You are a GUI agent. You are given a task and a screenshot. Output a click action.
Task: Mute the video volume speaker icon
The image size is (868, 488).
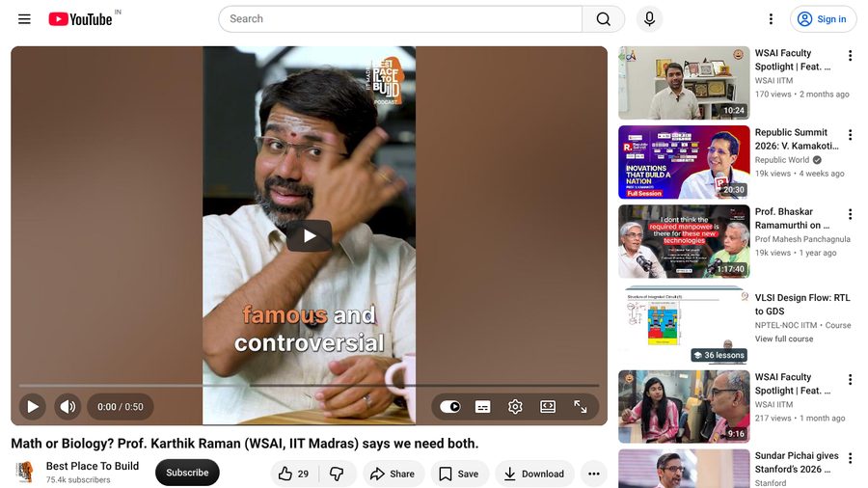68,407
